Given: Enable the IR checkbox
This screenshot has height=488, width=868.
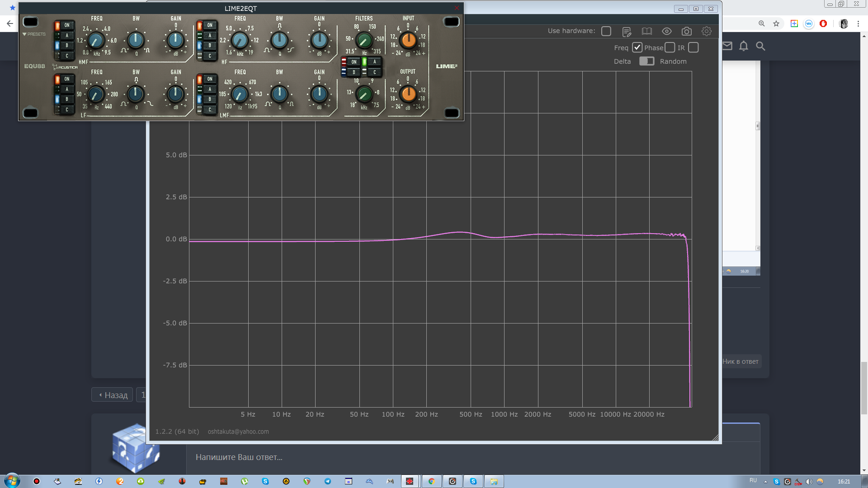Looking at the screenshot, I should [x=693, y=47].
